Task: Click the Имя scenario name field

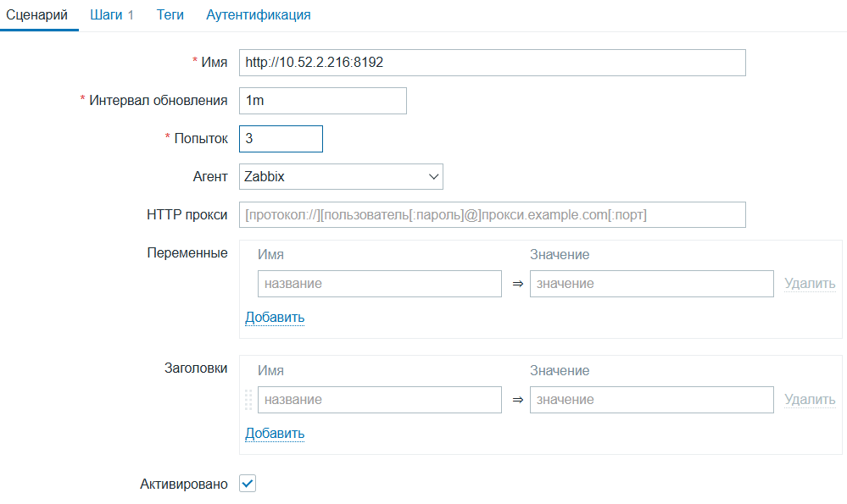Action: click(x=492, y=63)
